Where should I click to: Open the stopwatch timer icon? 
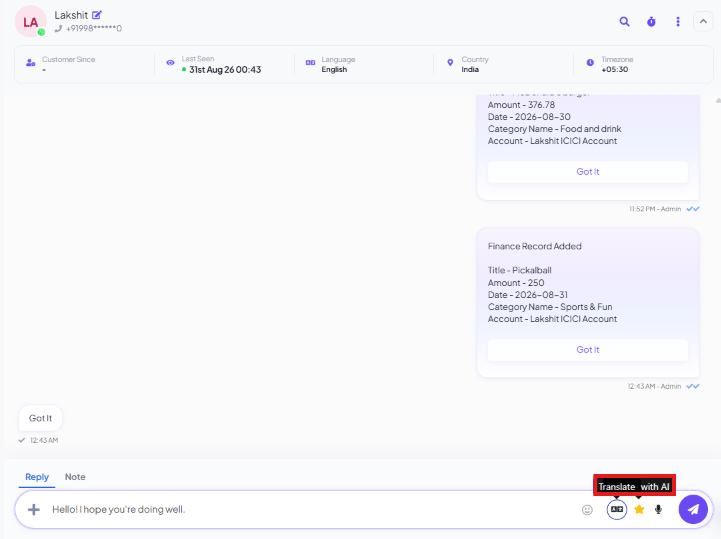651,22
